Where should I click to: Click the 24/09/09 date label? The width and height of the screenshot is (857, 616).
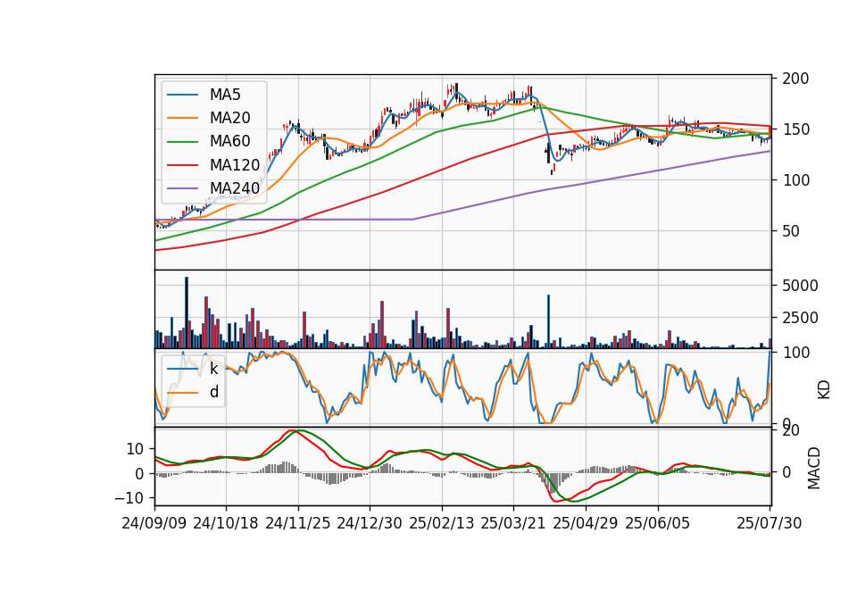pyautogui.click(x=154, y=523)
